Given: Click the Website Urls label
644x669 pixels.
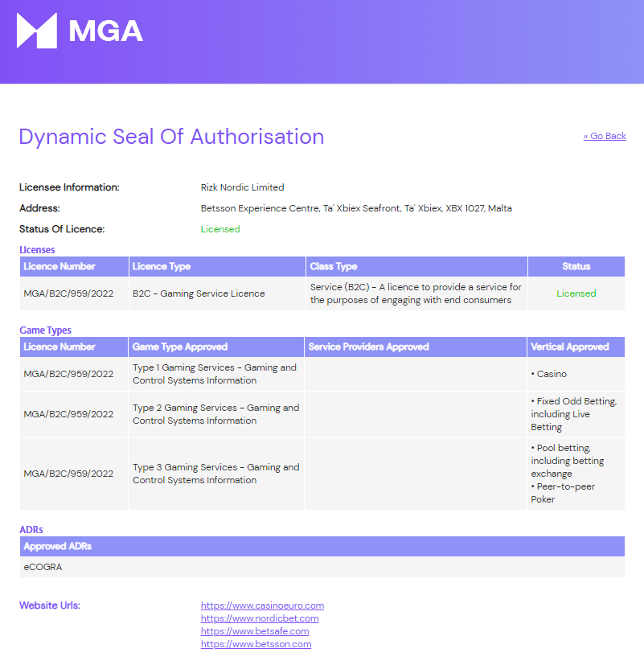Looking at the screenshot, I should [x=50, y=605].
